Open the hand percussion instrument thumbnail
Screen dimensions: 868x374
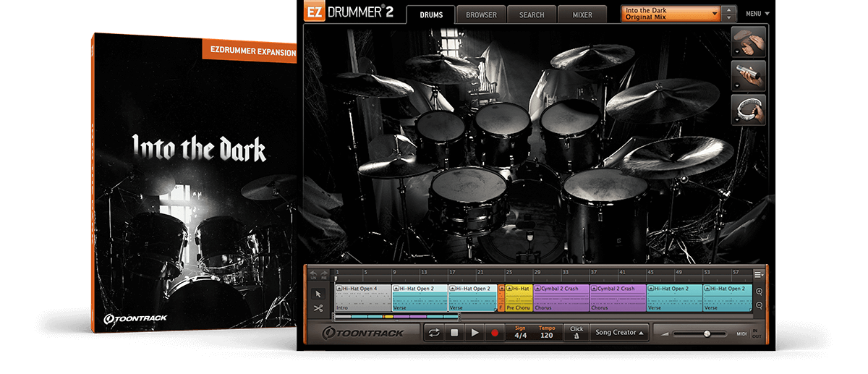tap(749, 42)
